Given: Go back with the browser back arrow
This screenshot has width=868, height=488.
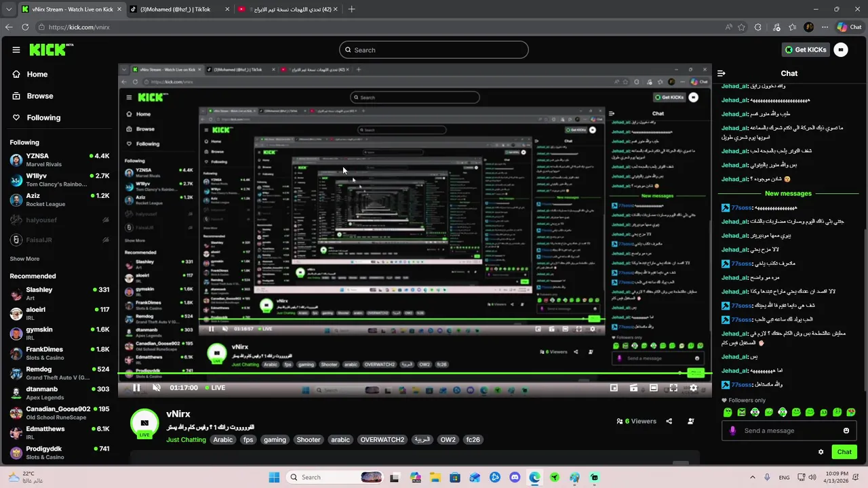Looking at the screenshot, I should point(9,27).
